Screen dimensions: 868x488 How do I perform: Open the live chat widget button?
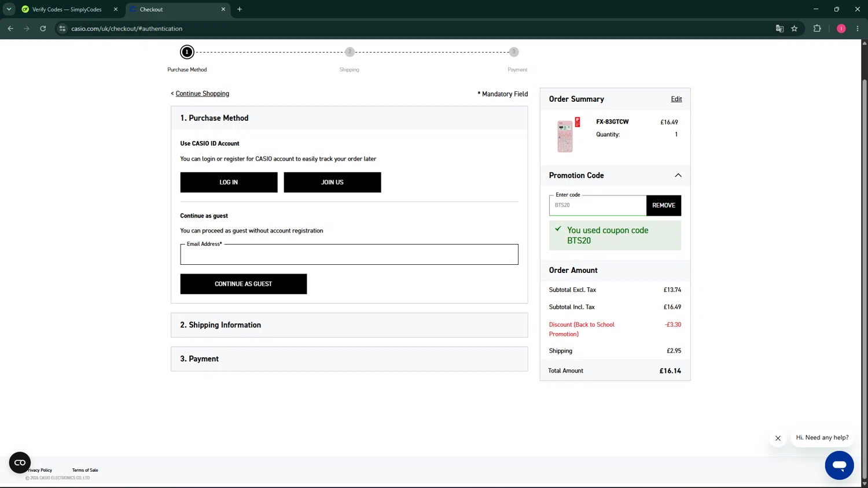(x=839, y=465)
